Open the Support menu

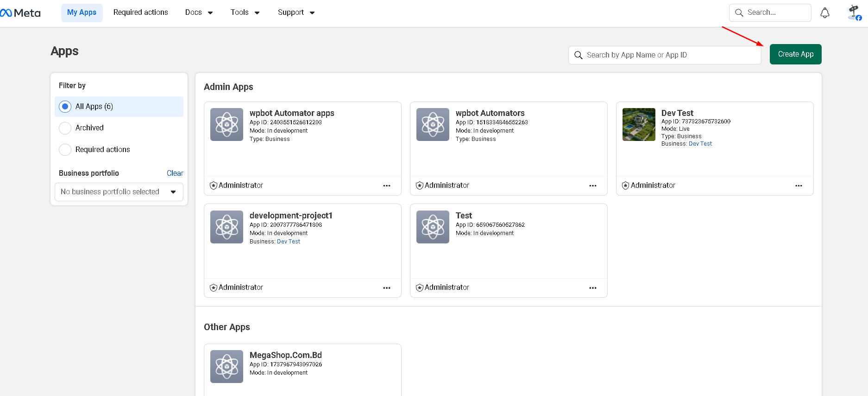coord(296,13)
